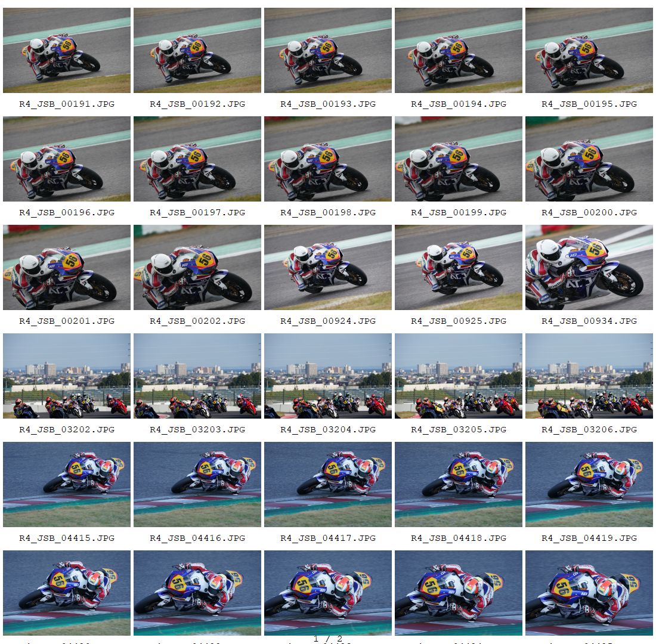
Task: Click the R4_JSB_04416.JPG caption text
Action: click(197, 538)
